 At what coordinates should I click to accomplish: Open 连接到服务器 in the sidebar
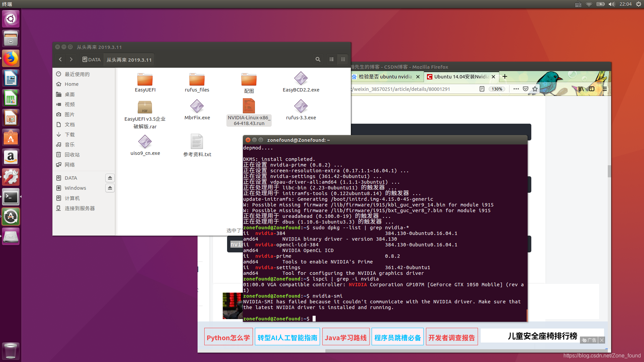pyautogui.click(x=84, y=208)
